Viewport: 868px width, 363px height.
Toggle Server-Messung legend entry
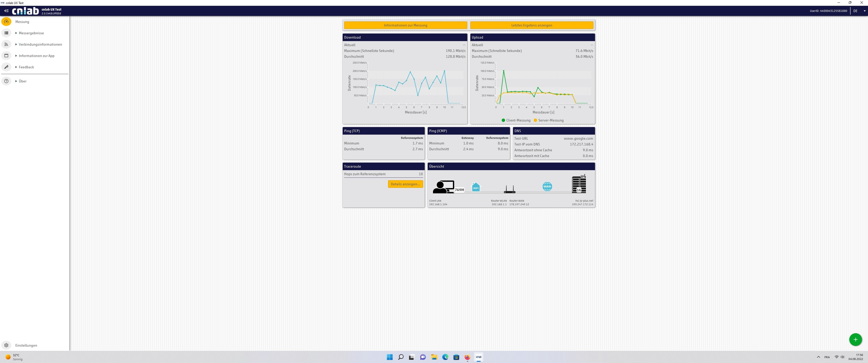tap(548, 120)
